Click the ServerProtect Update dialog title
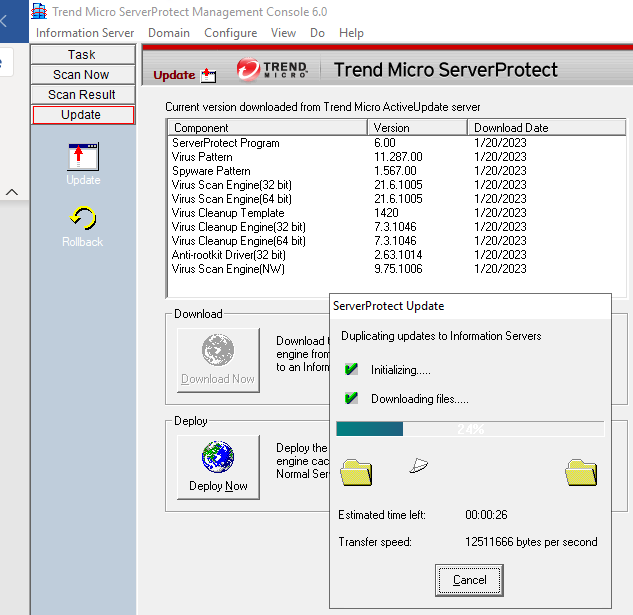 click(x=388, y=306)
